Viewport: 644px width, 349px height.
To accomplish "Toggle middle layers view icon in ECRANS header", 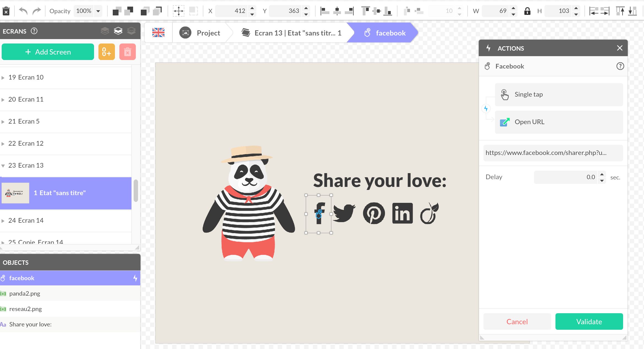I will 118,31.
